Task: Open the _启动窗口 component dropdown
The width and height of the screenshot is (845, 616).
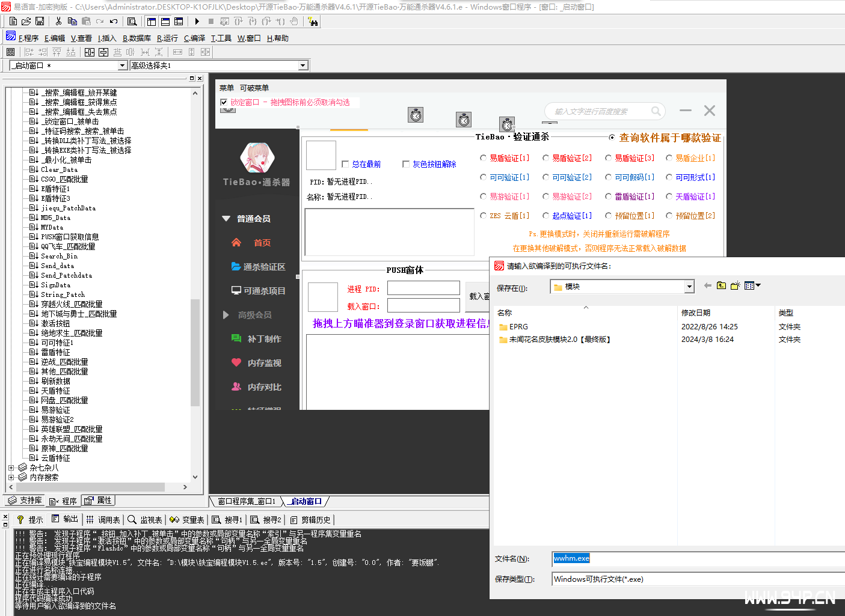Action: [x=122, y=66]
